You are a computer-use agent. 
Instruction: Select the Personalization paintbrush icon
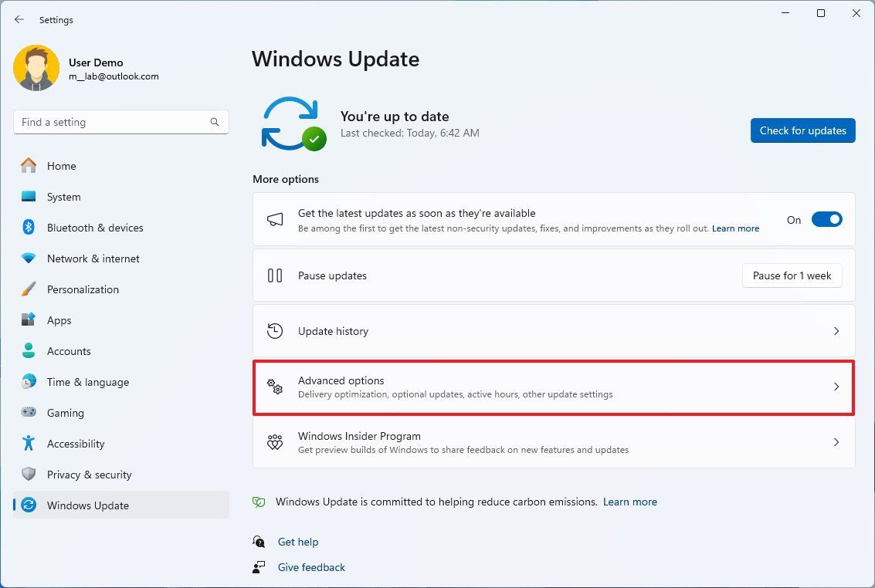(x=28, y=289)
